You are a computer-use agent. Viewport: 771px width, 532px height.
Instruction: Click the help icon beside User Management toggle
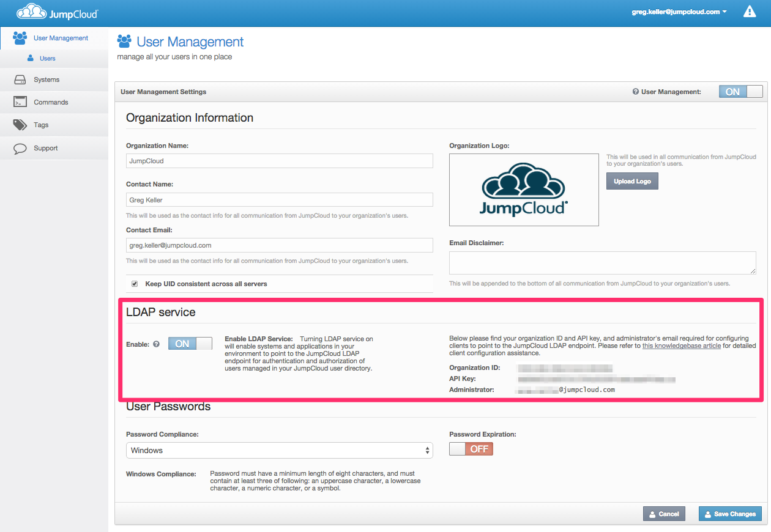(x=635, y=92)
